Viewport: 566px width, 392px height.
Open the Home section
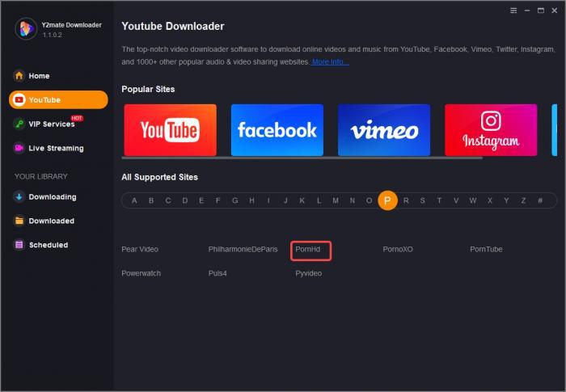pyautogui.click(x=39, y=76)
